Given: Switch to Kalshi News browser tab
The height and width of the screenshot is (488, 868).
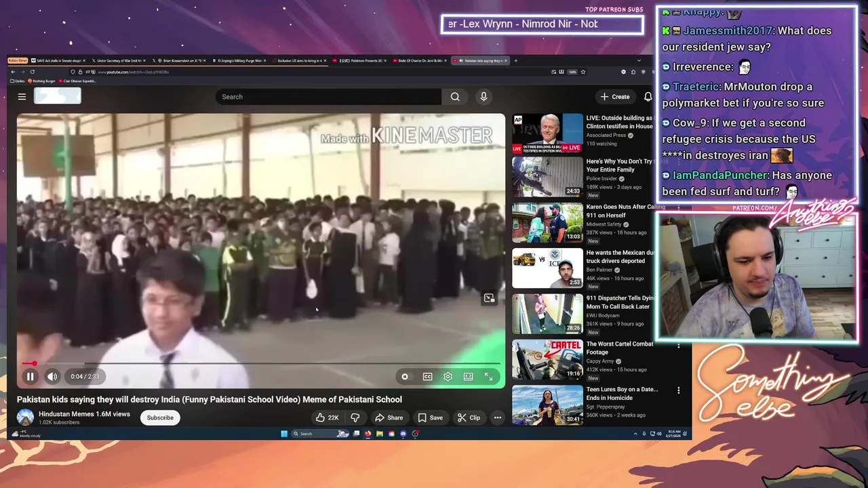Looking at the screenshot, I should click(x=18, y=60).
